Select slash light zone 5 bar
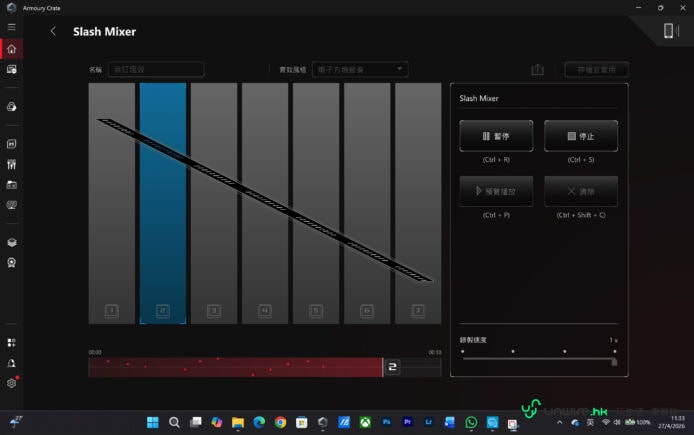This screenshot has height=435, width=694. pos(316,203)
